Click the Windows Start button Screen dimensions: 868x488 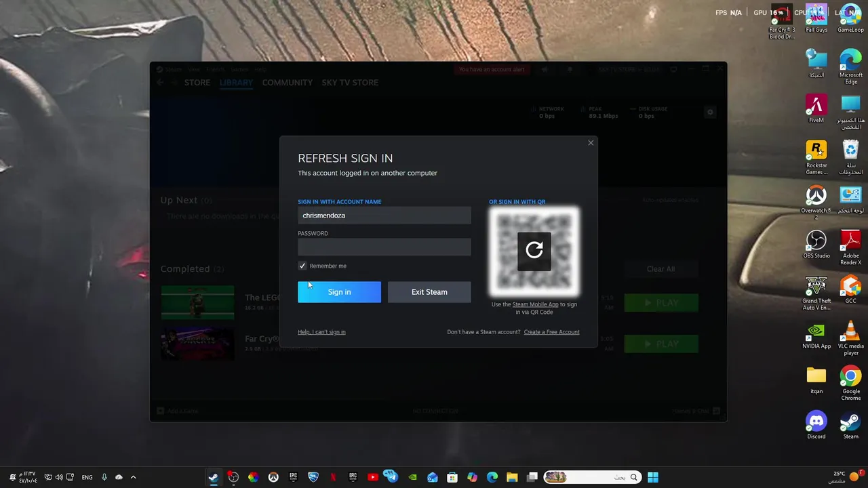pyautogui.click(x=653, y=477)
